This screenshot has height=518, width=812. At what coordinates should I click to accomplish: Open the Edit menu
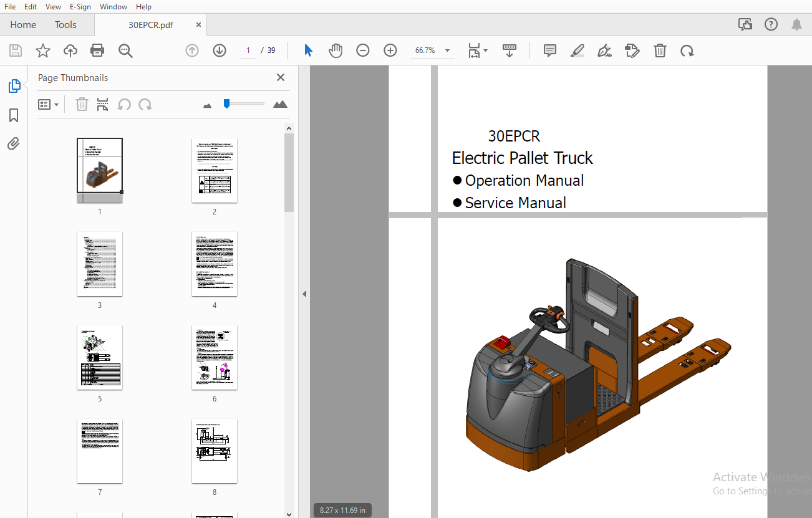pos(31,6)
